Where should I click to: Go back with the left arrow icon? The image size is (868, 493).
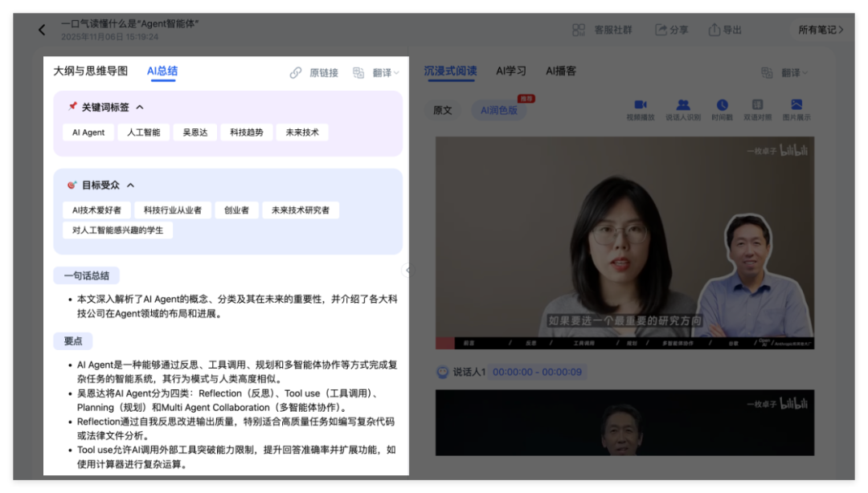click(x=42, y=30)
